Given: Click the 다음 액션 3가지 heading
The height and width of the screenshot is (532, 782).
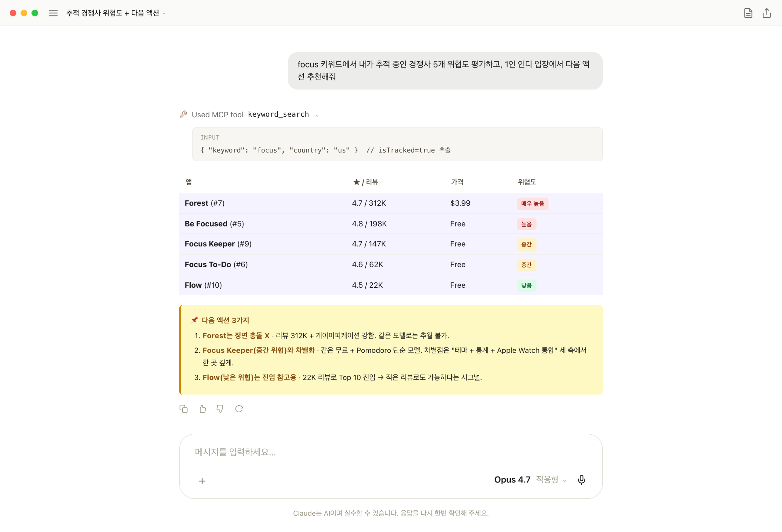Looking at the screenshot, I should pos(225,320).
